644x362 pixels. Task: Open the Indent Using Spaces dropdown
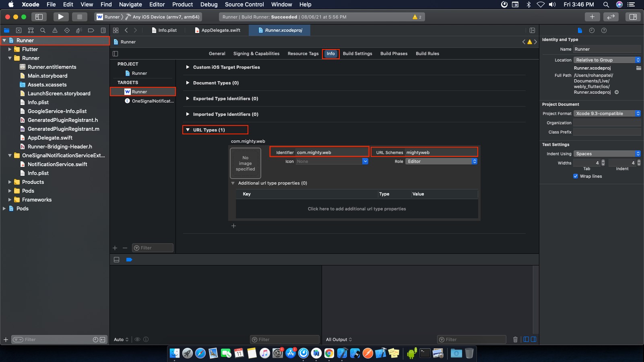(x=607, y=154)
